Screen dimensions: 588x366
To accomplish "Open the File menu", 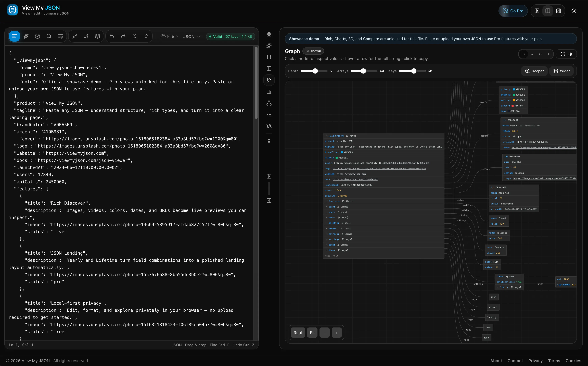I will [x=169, y=36].
